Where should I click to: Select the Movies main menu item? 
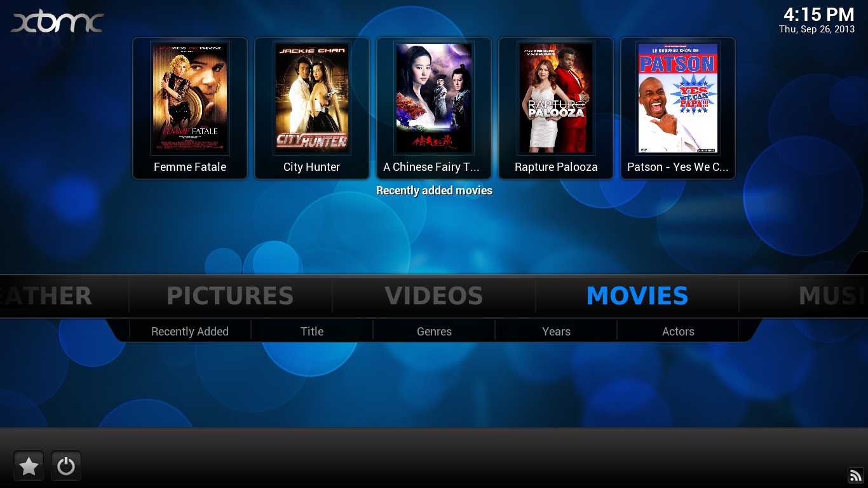[x=637, y=296]
